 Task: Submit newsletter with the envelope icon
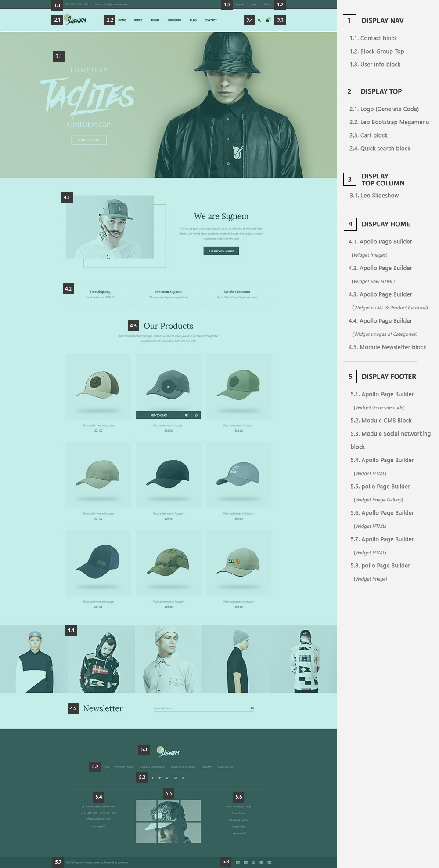[x=252, y=708]
